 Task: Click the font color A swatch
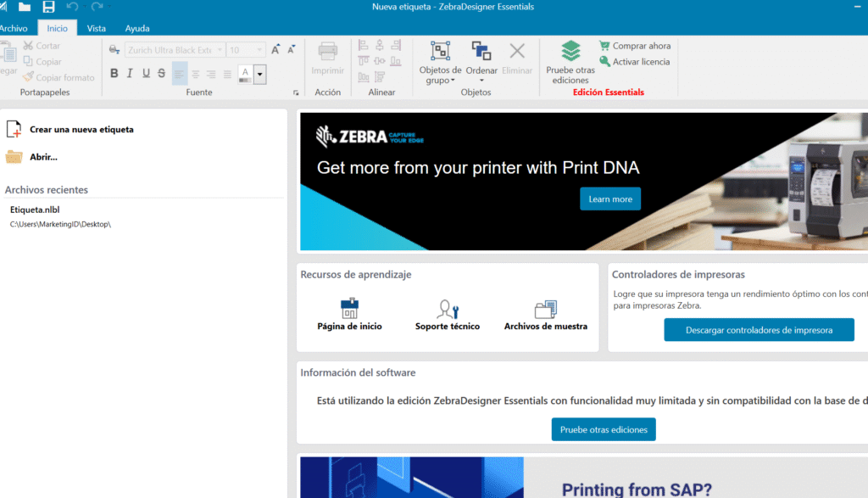(x=245, y=74)
